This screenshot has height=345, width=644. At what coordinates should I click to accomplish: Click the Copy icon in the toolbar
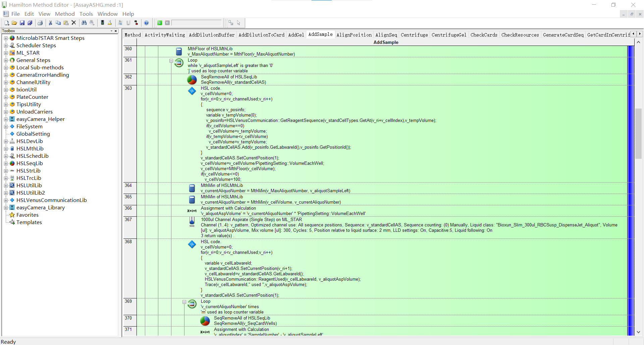tap(58, 23)
